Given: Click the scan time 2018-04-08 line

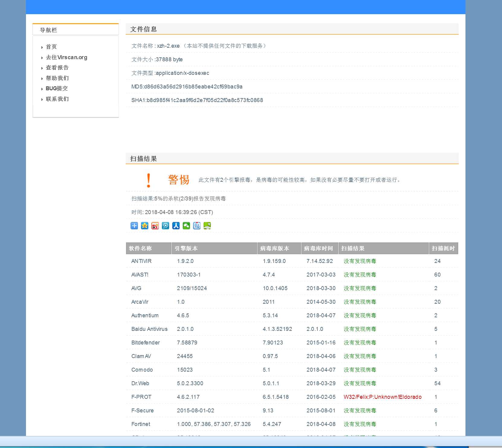Looking at the screenshot, I should (x=172, y=212).
